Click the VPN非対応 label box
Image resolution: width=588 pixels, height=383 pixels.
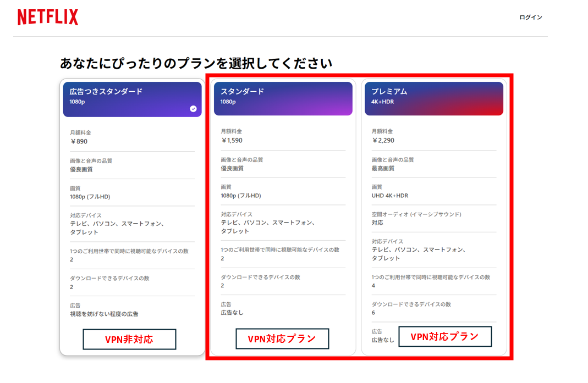pyautogui.click(x=129, y=339)
